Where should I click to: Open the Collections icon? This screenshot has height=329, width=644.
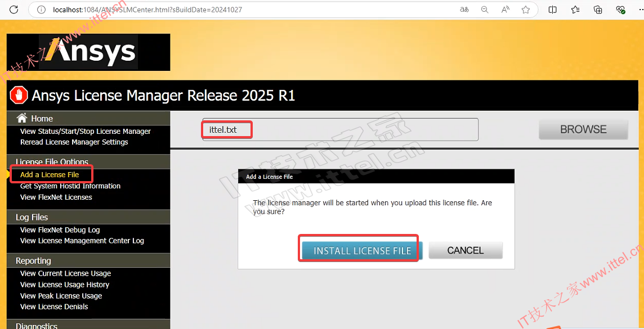tap(598, 10)
